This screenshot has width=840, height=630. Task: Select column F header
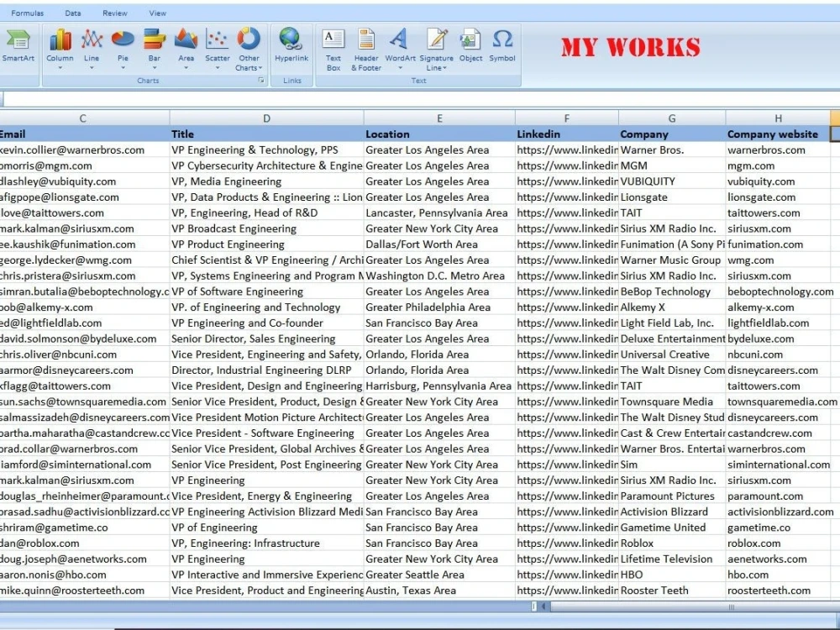point(567,118)
